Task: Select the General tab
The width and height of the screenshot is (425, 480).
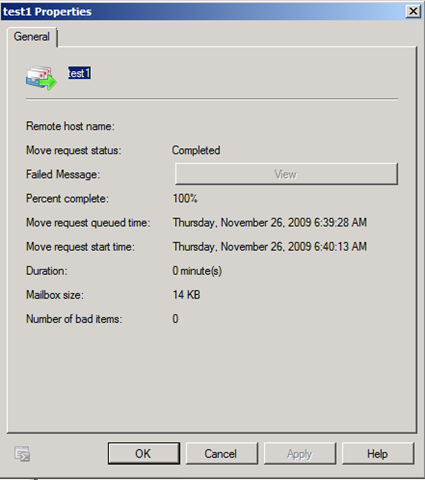Action: tap(32, 37)
